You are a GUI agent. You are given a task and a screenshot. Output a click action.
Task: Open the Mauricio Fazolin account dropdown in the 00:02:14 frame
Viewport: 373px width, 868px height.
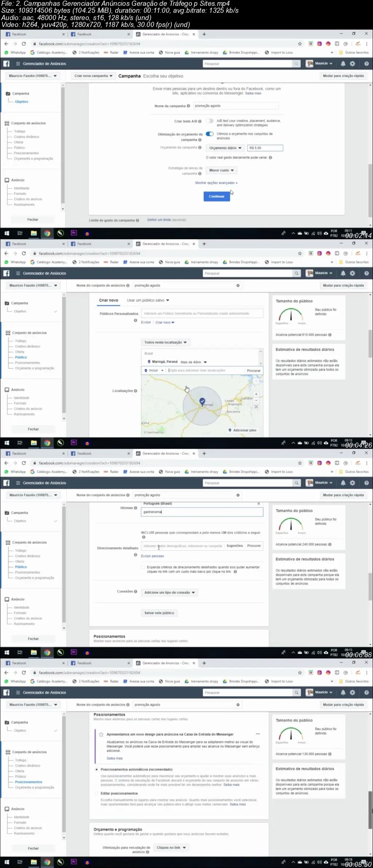click(x=32, y=76)
